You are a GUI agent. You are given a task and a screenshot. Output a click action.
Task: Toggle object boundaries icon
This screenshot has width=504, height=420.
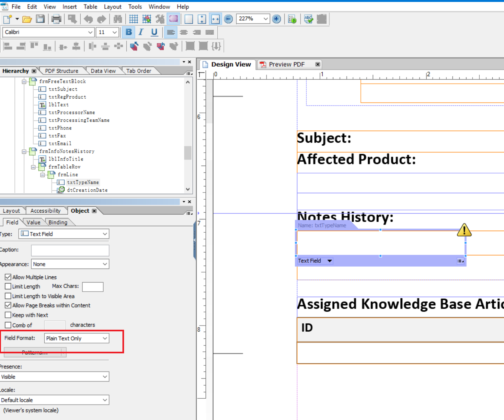[173, 19]
